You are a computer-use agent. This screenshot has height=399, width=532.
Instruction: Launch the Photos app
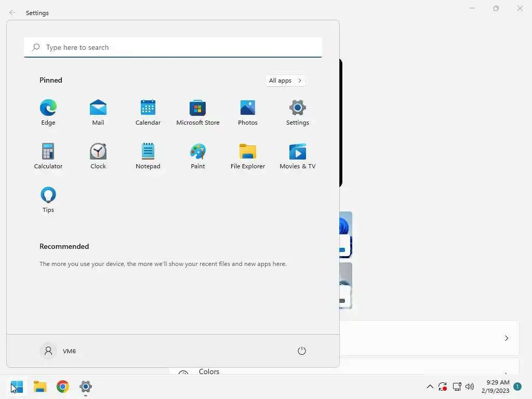pos(248,113)
